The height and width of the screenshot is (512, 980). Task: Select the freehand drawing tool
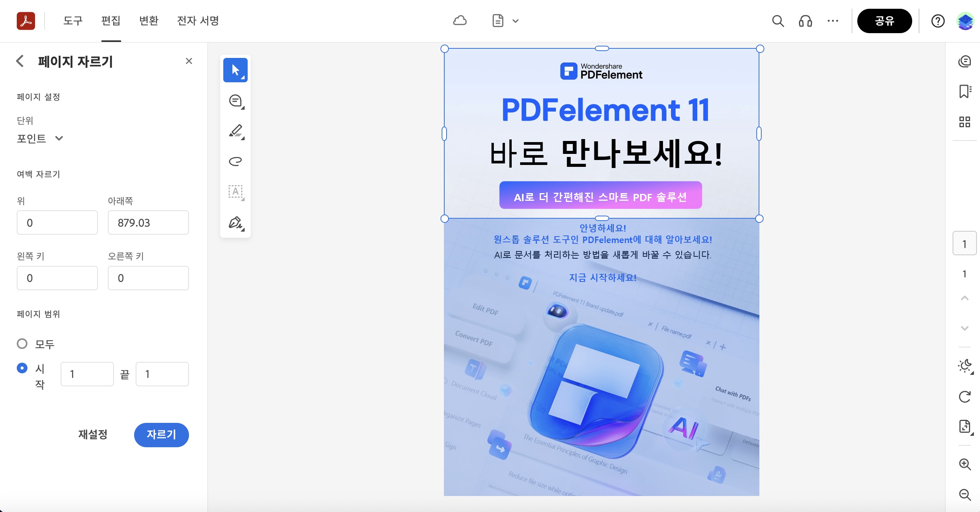235,161
